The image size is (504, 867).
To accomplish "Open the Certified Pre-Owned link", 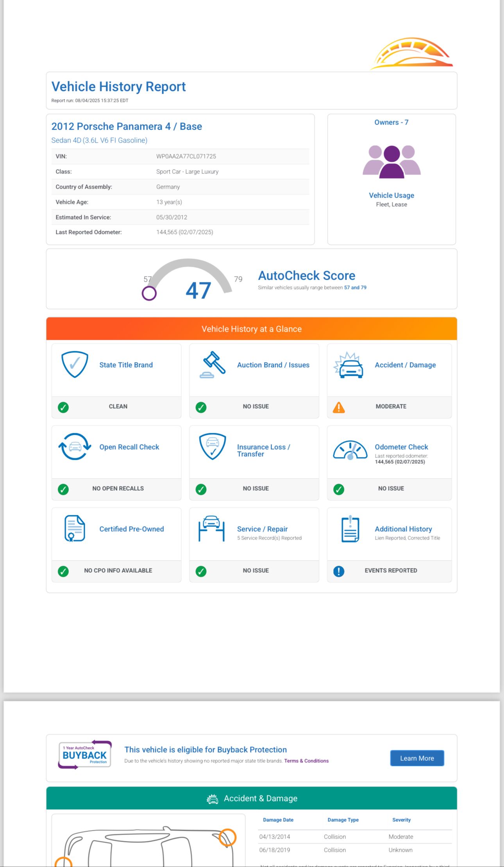I will click(132, 529).
